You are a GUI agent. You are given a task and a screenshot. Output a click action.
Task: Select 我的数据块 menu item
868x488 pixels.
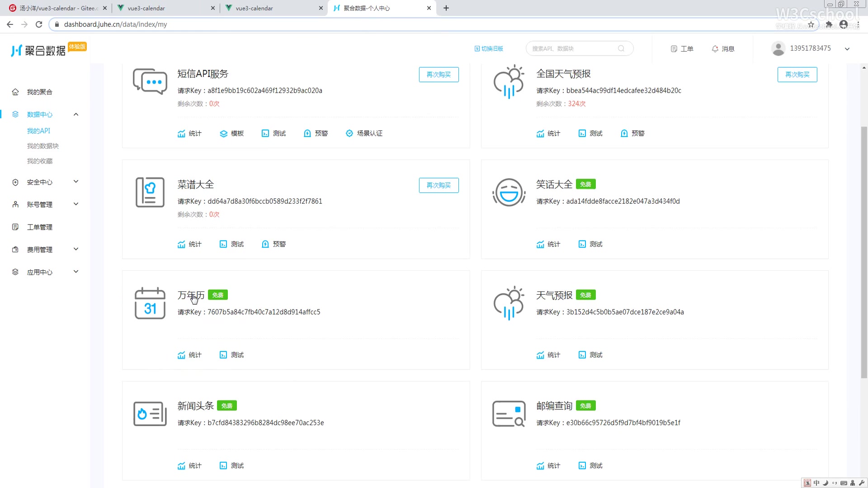[x=42, y=146]
